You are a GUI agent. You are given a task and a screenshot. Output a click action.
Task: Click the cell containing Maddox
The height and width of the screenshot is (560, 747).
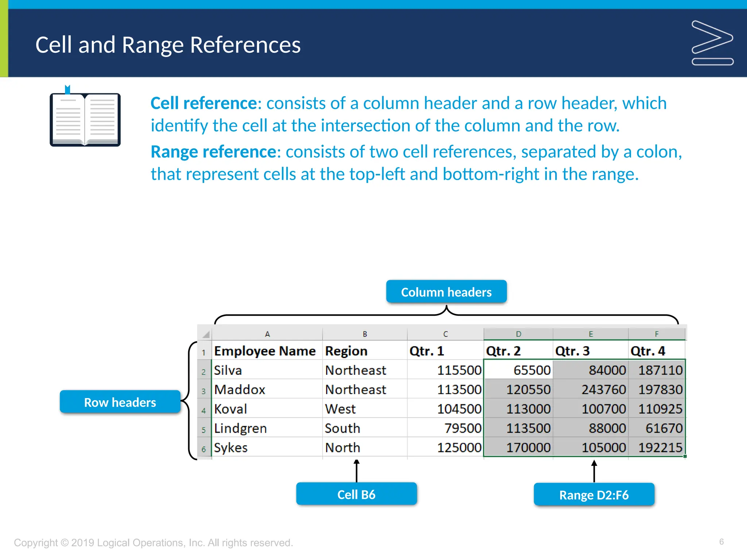(x=267, y=389)
